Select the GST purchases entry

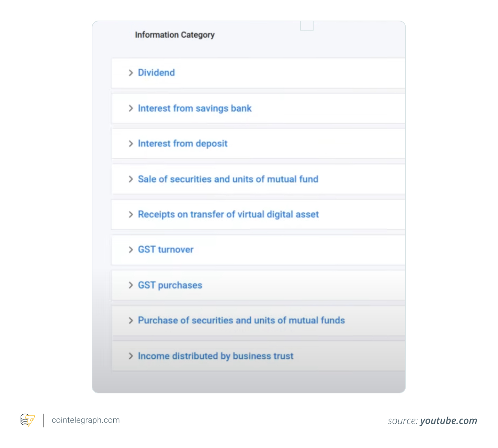tap(170, 285)
